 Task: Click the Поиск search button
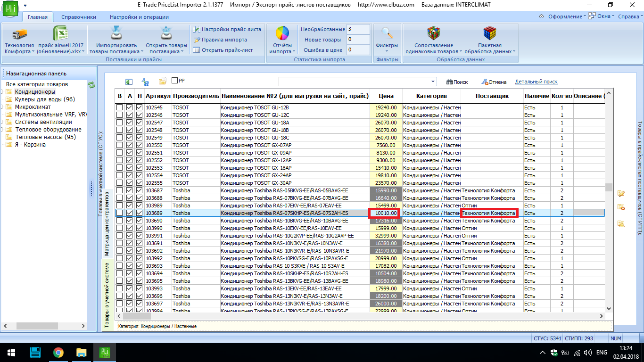(457, 82)
